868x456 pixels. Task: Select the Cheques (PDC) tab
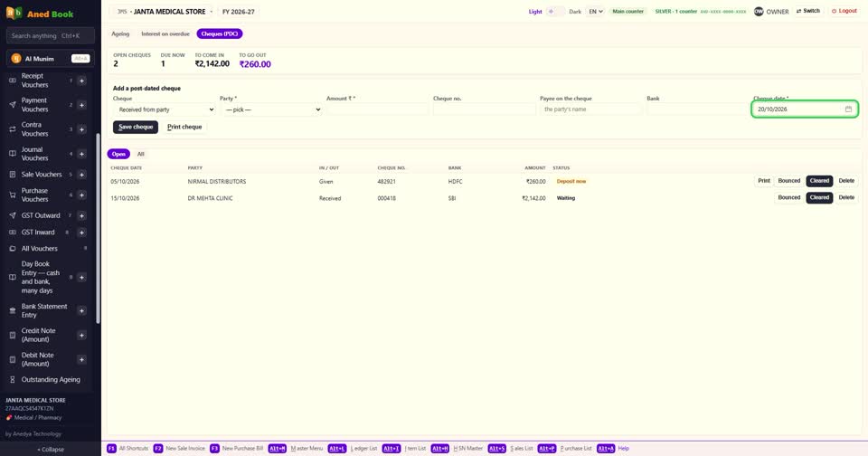coord(220,33)
